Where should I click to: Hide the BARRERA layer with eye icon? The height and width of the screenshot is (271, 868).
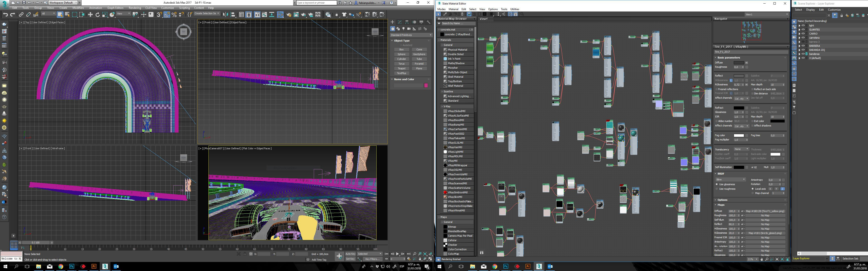(803, 46)
